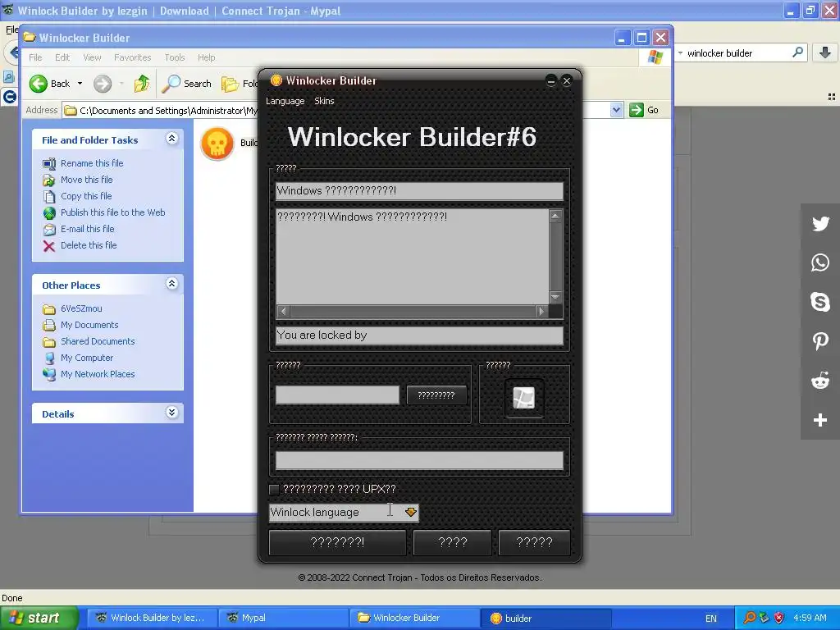Click the browser search magnifier icon
Image resolution: width=840 pixels, height=630 pixels.
tap(797, 52)
